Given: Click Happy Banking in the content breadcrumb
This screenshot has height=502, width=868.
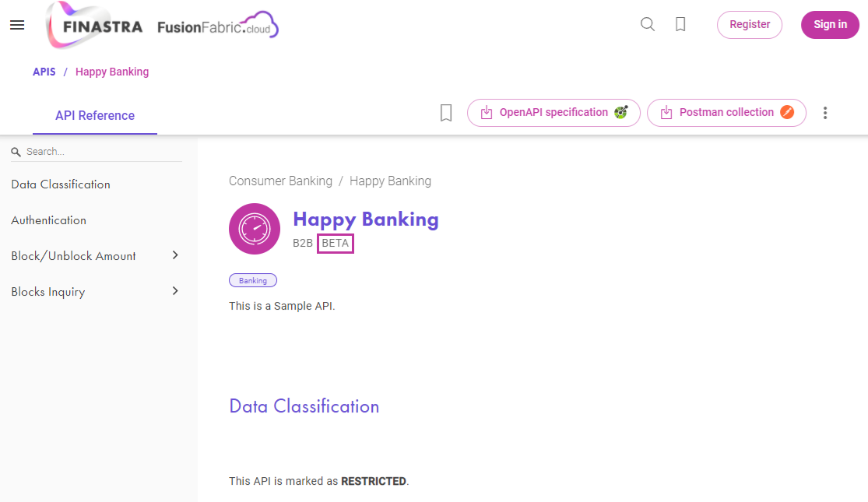Looking at the screenshot, I should [390, 181].
